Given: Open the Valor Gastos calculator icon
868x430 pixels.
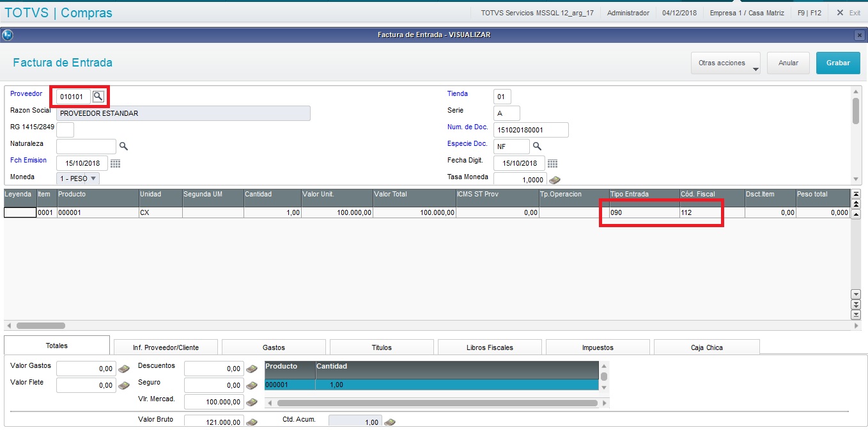Looking at the screenshot, I should [124, 369].
